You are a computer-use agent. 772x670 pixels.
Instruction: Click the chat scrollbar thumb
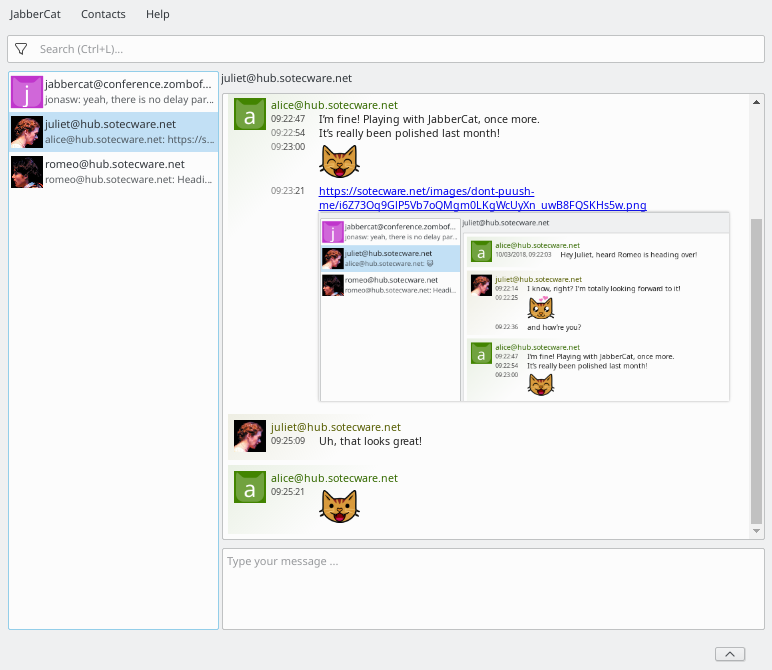coord(756,372)
